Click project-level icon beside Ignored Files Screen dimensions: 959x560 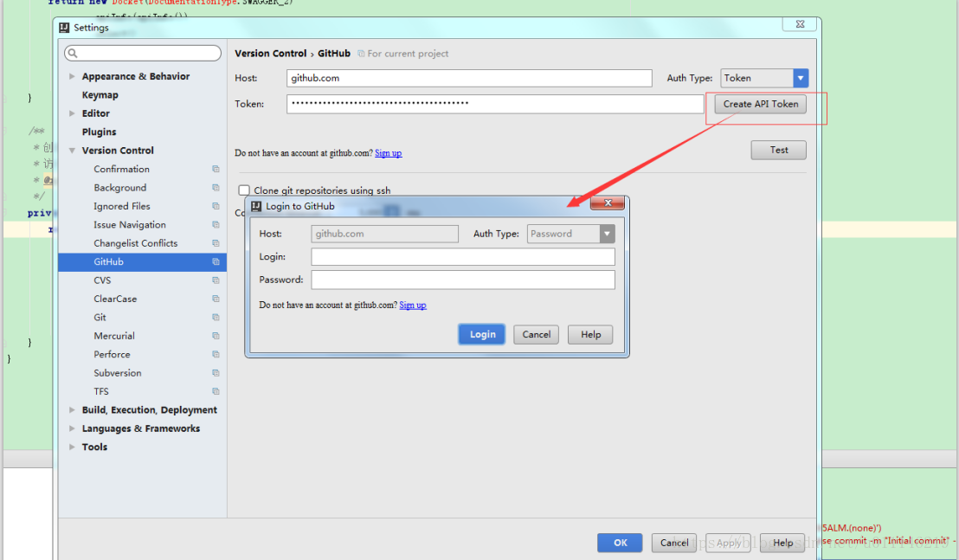(x=216, y=206)
